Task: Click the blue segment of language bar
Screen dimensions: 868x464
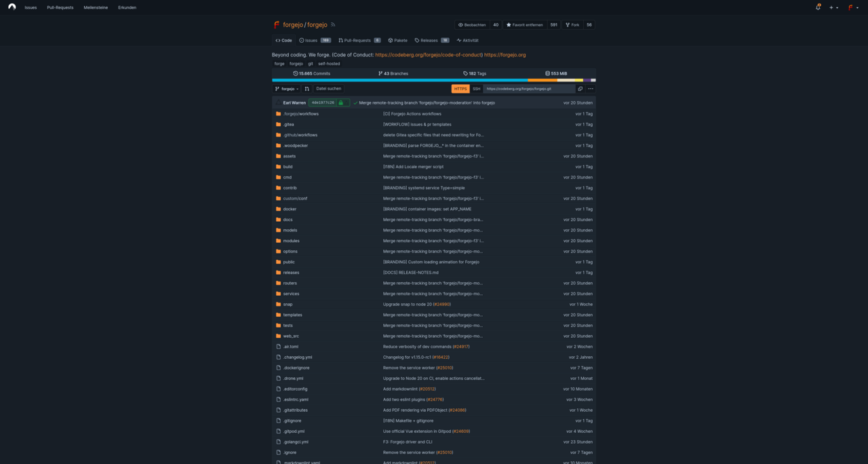Action: (x=400, y=80)
